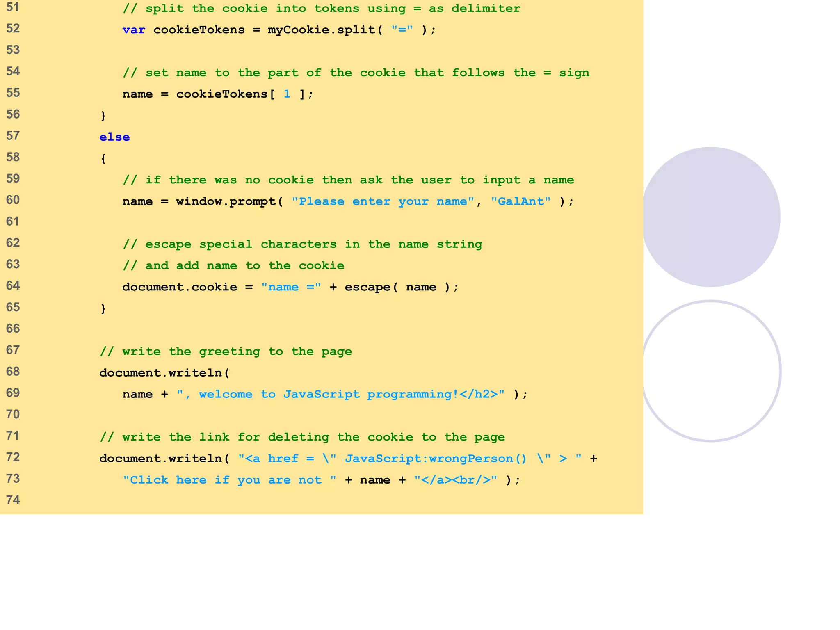Click the "Click here if you are not" string
This screenshot has width=840, height=630.
coord(230,480)
